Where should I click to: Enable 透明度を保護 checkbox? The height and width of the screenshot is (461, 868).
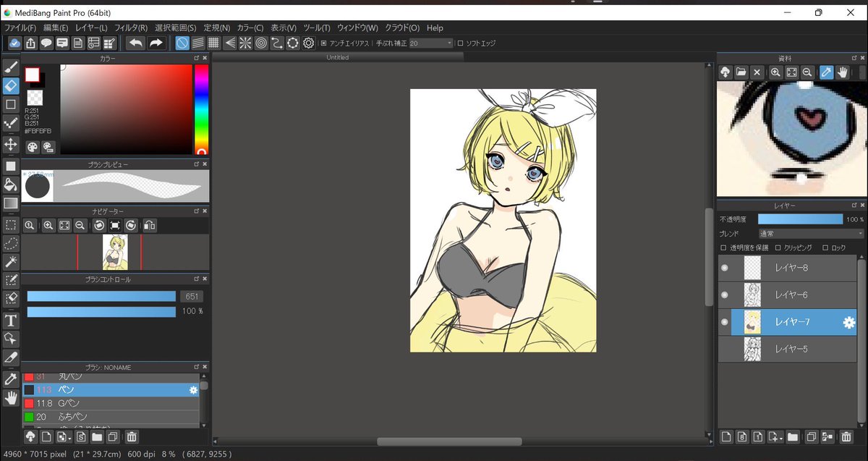click(x=723, y=248)
